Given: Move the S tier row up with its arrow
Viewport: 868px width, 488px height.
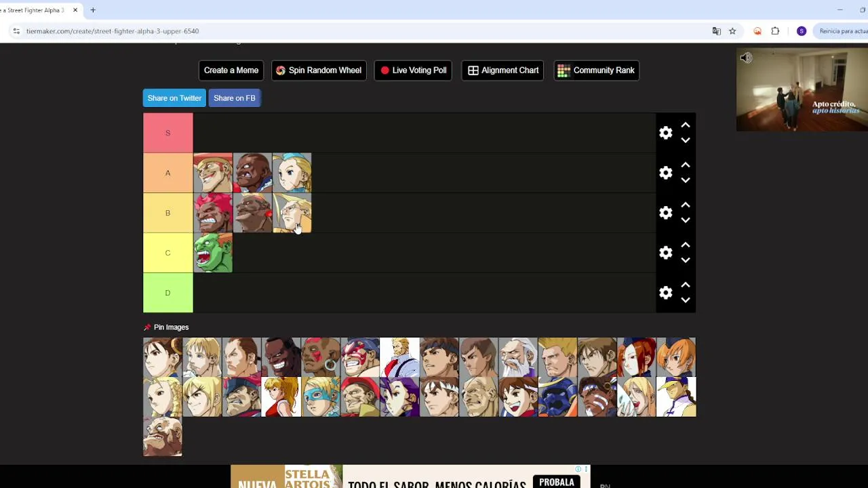Looking at the screenshot, I should point(686,125).
